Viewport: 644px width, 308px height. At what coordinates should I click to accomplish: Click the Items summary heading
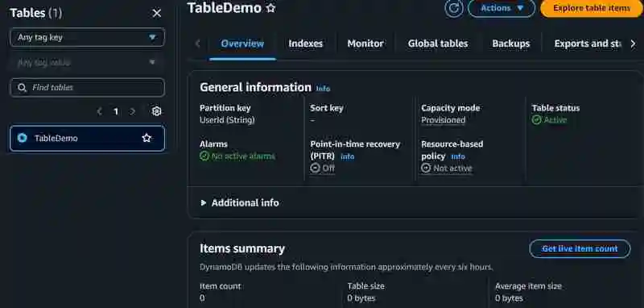click(242, 249)
